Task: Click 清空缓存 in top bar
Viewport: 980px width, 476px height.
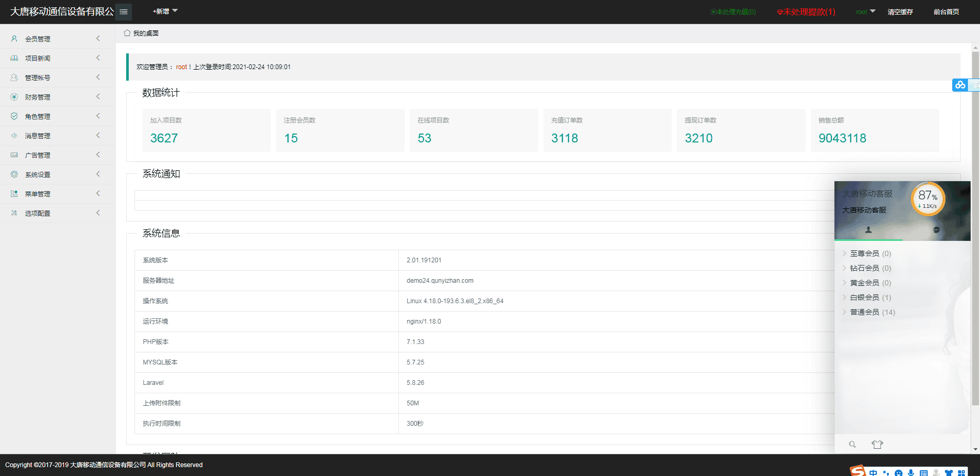Action: pyautogui.click(x=900, y=12)
